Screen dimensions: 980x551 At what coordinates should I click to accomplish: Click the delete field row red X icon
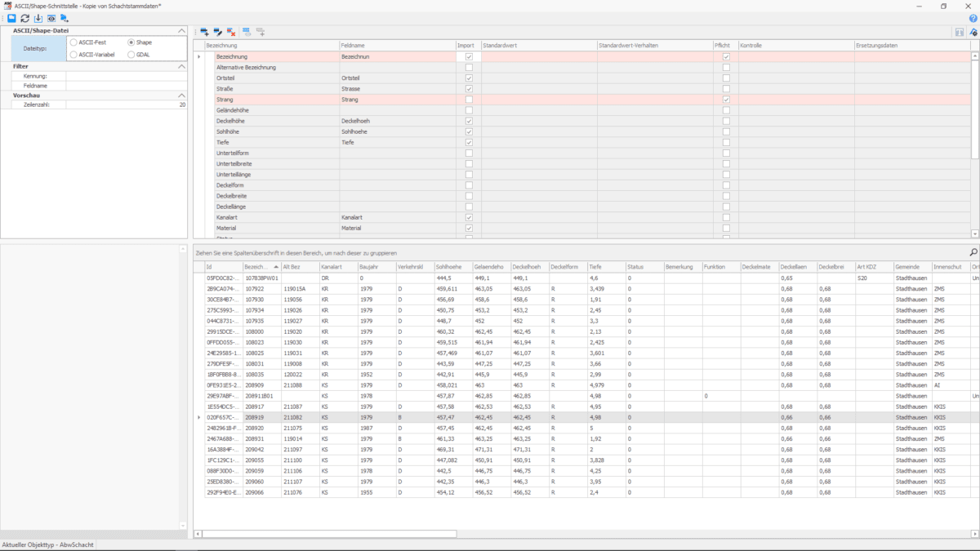tap(232, 32)
